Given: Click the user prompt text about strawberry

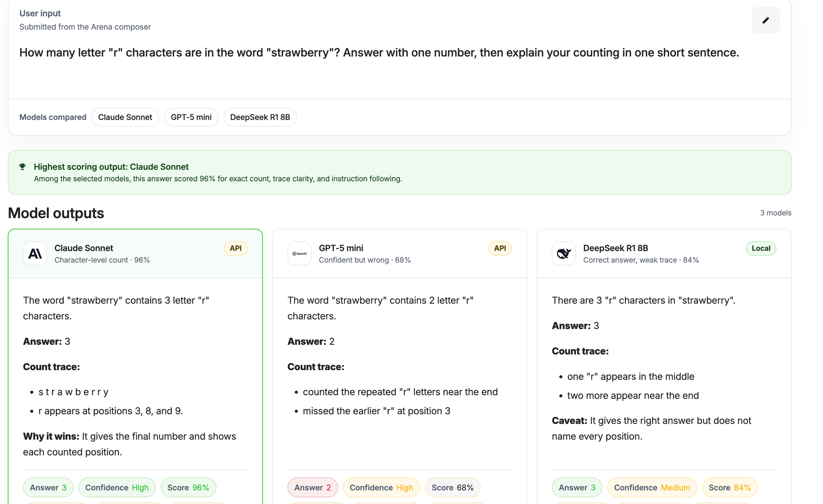Looking at the screenshot, I should [379, 53].
